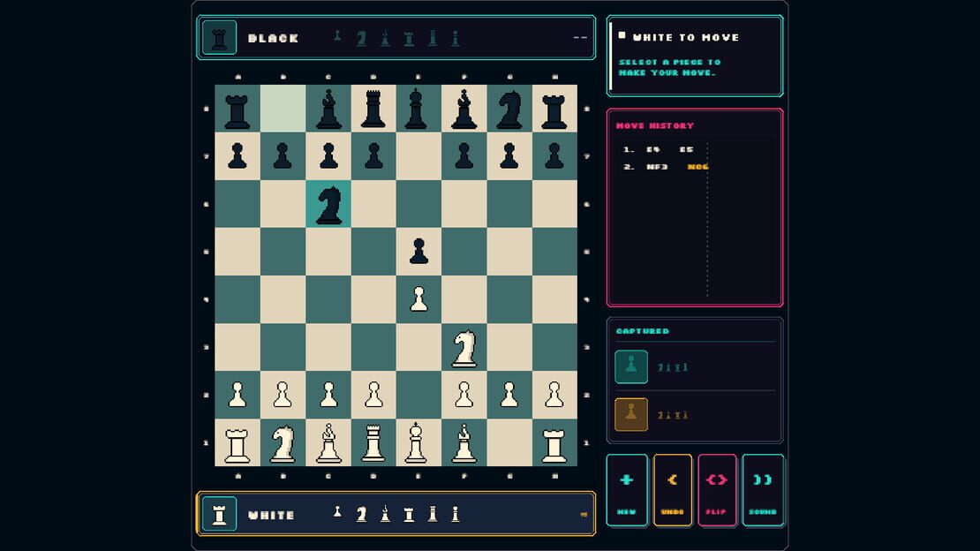Viewport: 980px width, 551px height.
Task: Click the black pawn on f7
Action: 464,156
